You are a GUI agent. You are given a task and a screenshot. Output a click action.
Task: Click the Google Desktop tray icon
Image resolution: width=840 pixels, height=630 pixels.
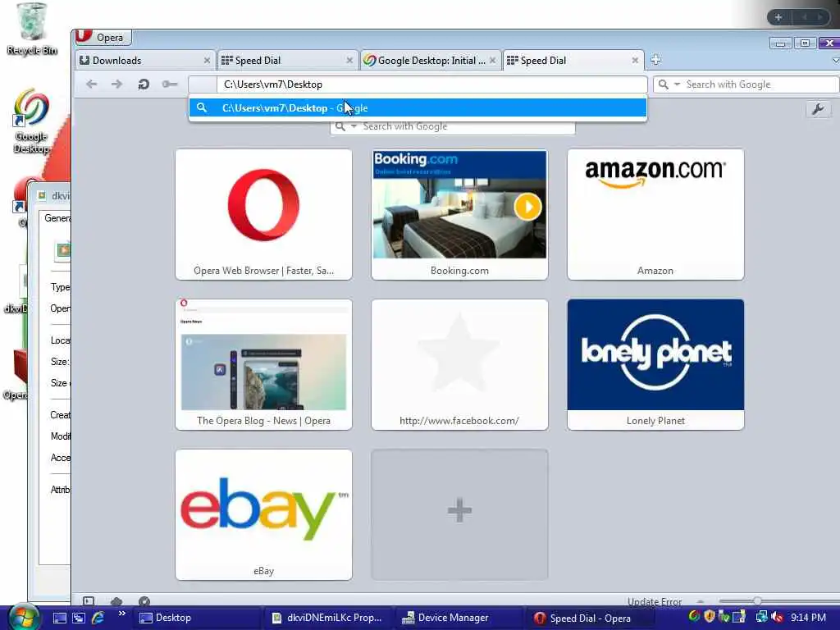(694, 617)
